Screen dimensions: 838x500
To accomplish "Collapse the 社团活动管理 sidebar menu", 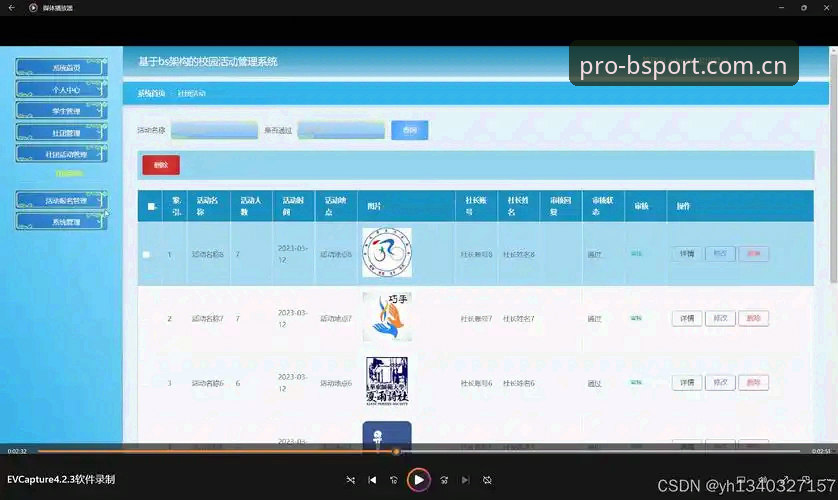I will 61,154.
